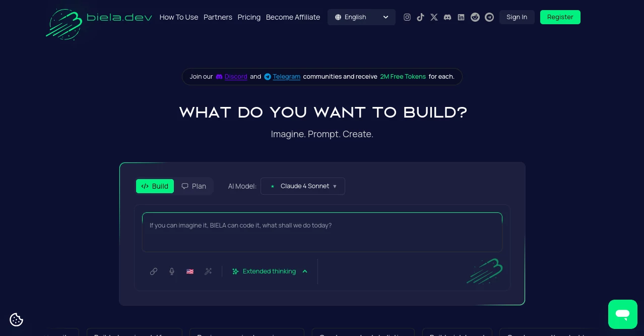Switch to Build mode
Image resolution: width=644 pixels, height=336 pixels.
155,186
